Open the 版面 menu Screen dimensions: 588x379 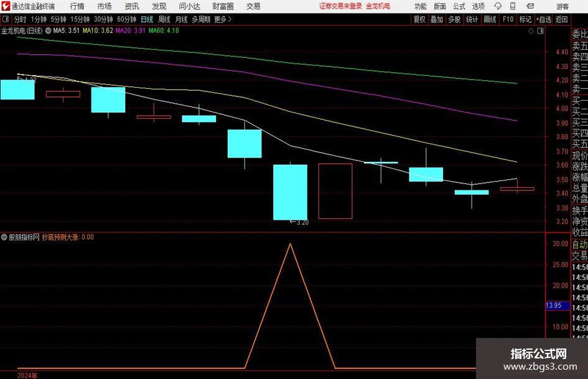point(439,6)
